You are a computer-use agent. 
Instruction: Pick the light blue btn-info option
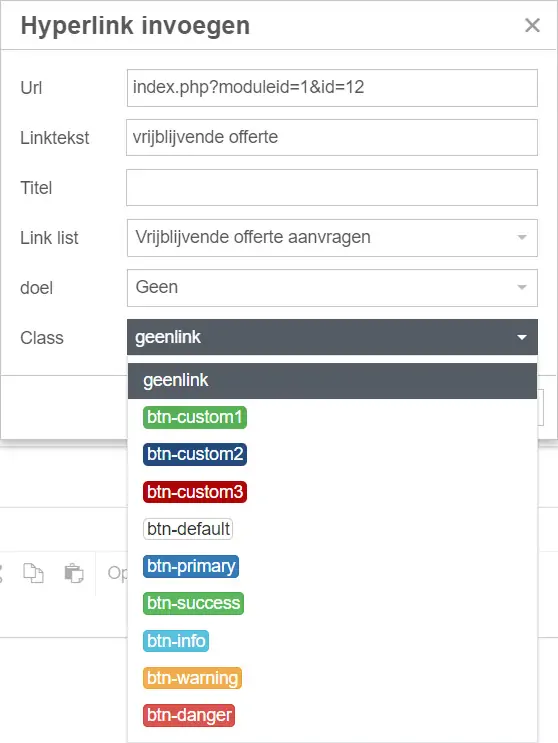tap(176, 641)
